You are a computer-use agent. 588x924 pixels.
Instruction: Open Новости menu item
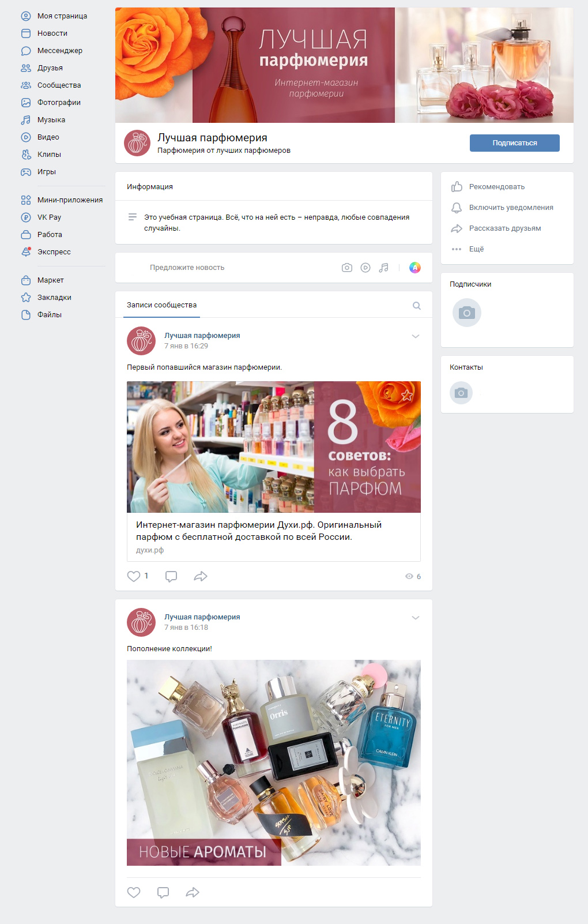tap(52, 33)
